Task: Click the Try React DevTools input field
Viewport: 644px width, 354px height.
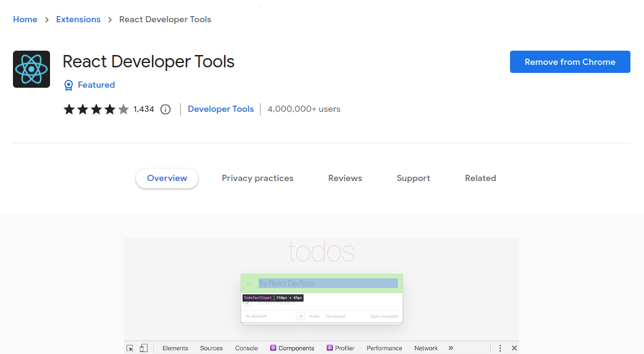Action: pos(328,284)
